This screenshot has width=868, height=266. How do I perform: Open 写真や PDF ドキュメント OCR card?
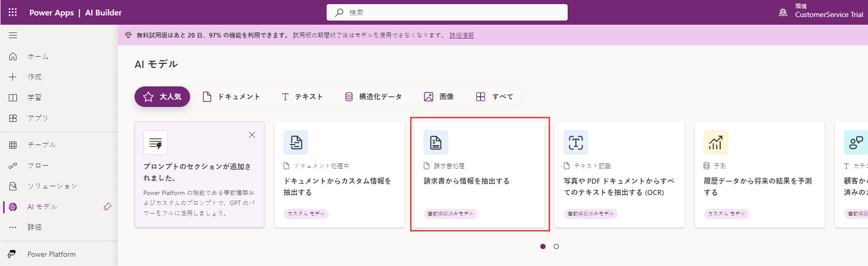pyautogui.click(x=620, y=174)
